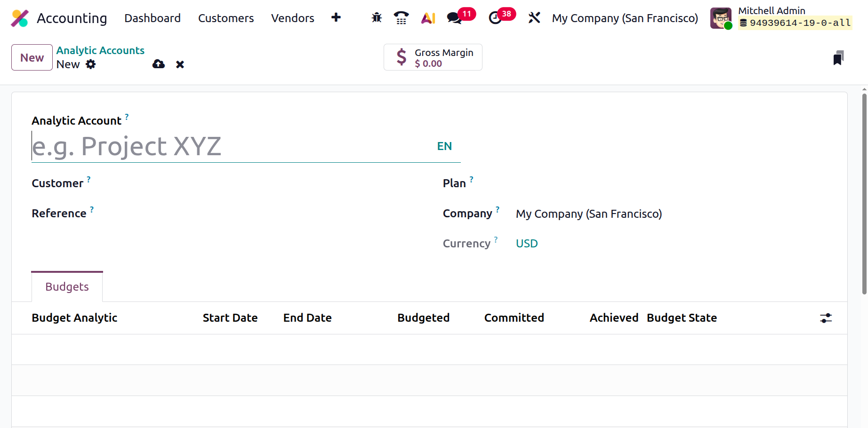Open the record actions gear menu
The image size is (868, 428).
[x=91, y=64]
